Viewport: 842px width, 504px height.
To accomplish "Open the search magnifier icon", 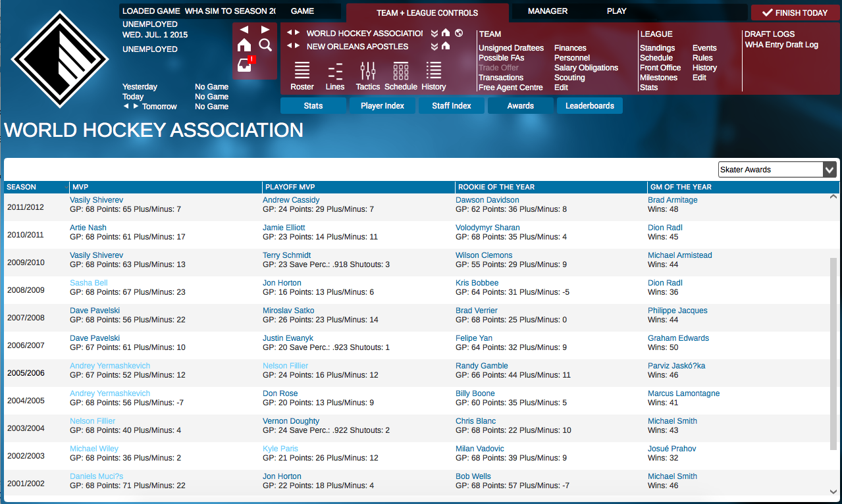I will 265,45.
